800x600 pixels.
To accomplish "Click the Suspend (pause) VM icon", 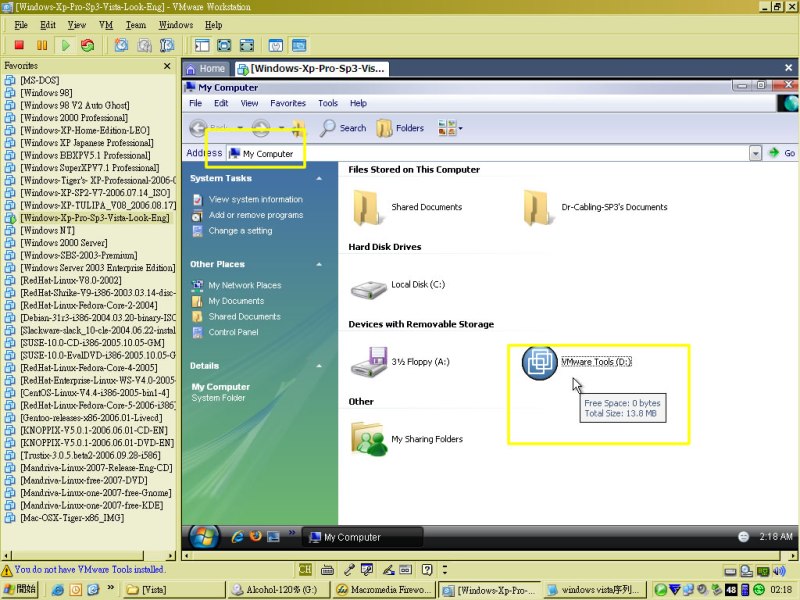I will tap(42, 45).
